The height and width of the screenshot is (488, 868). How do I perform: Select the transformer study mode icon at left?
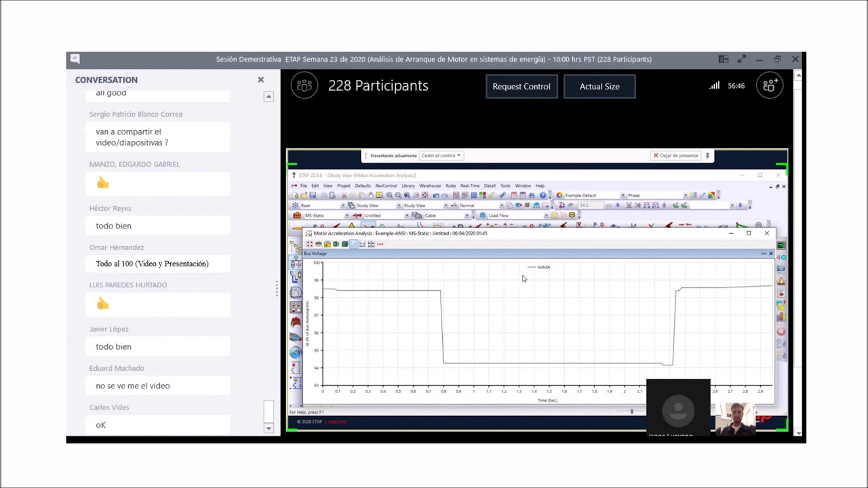click(296, 264)
